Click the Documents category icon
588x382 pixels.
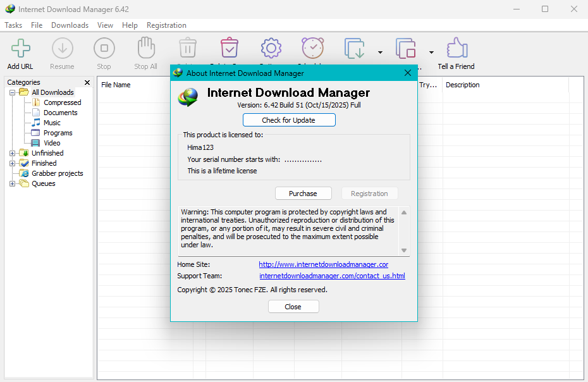tap(36, 113)
